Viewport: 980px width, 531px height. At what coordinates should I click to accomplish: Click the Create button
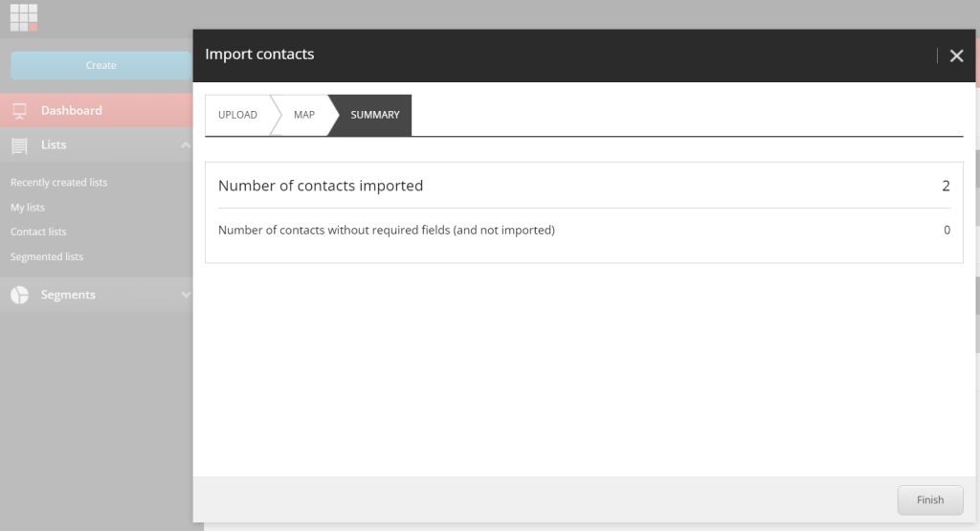[100, 65]
